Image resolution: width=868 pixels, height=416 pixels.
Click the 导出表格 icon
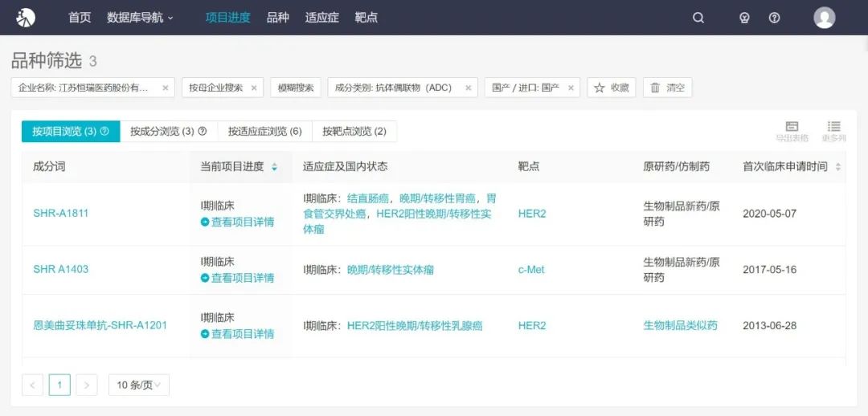tap(792, 132)
